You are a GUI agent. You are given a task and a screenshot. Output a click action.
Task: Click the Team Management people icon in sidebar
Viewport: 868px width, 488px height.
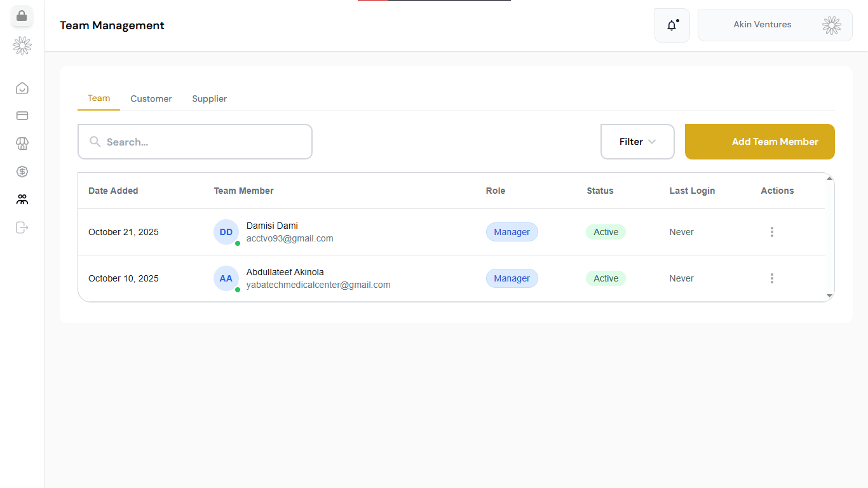[x=22, y=199]
